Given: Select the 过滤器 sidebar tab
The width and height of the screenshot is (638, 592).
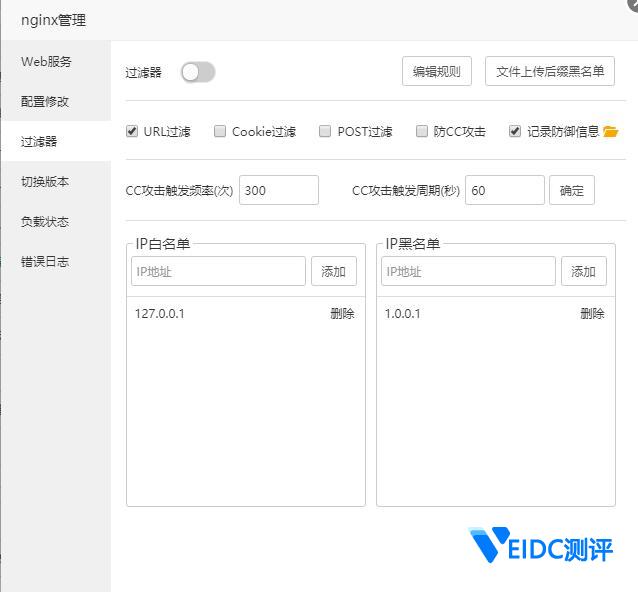Looking at the screenshot, I should pyautogui.click(x=56, y=141).
